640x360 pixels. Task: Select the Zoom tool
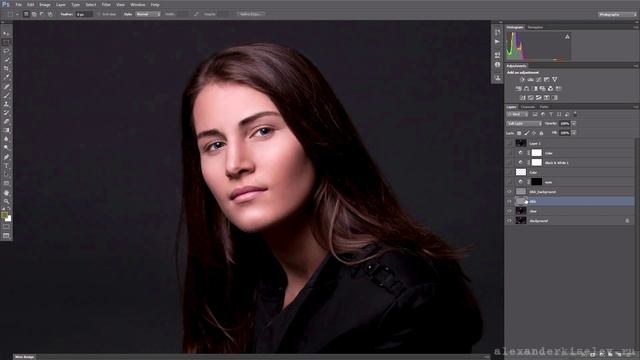(6, 201)
